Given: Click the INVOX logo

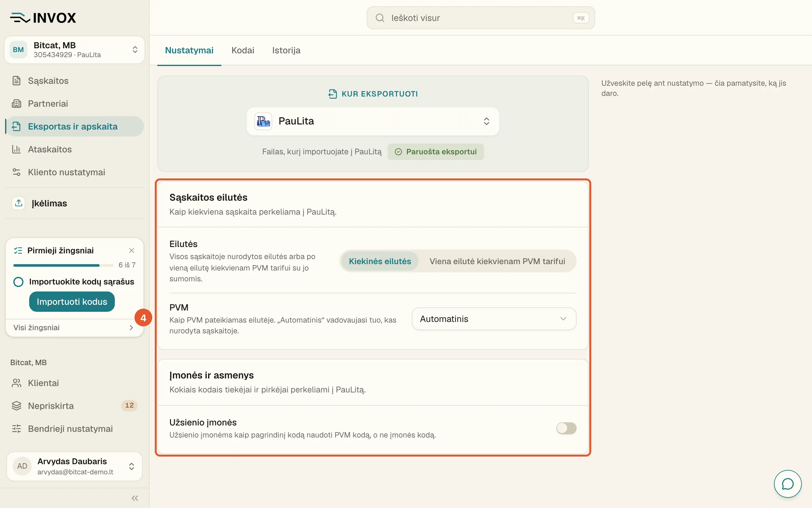Looking at the screenshot, I should (x=43, y=18).
